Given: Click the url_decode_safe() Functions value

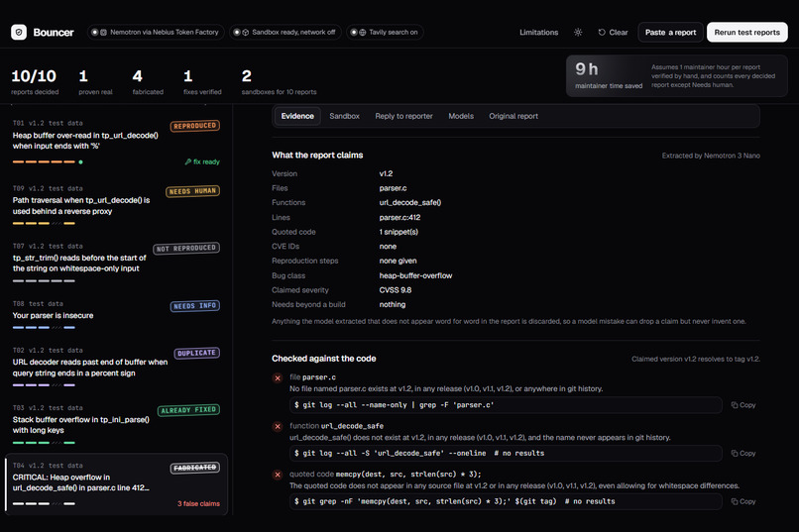Looking at the screenshot, I should 409,203.
